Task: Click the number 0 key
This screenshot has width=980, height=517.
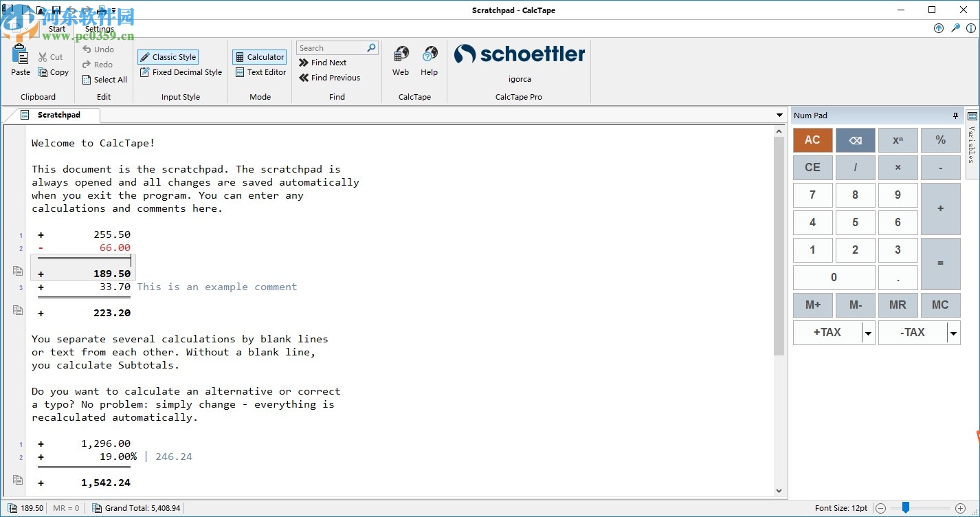Action: [x=834, y=278]
